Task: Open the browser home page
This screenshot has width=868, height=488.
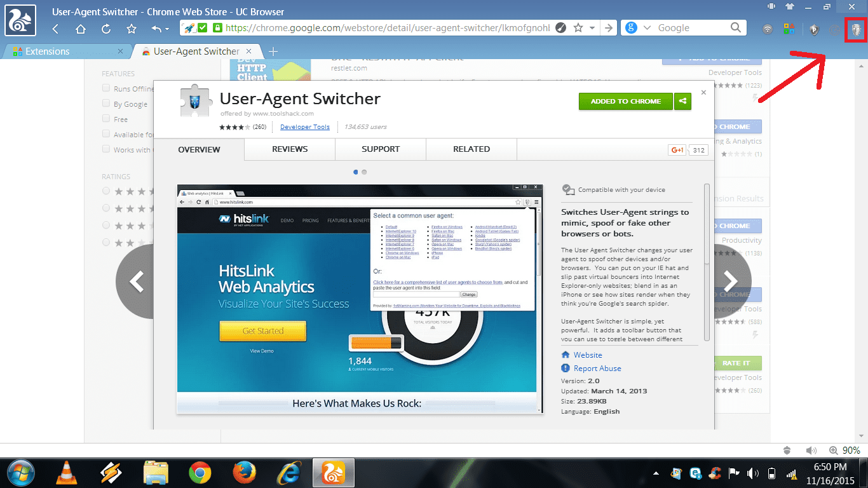Action: click(x=81, y=29)
